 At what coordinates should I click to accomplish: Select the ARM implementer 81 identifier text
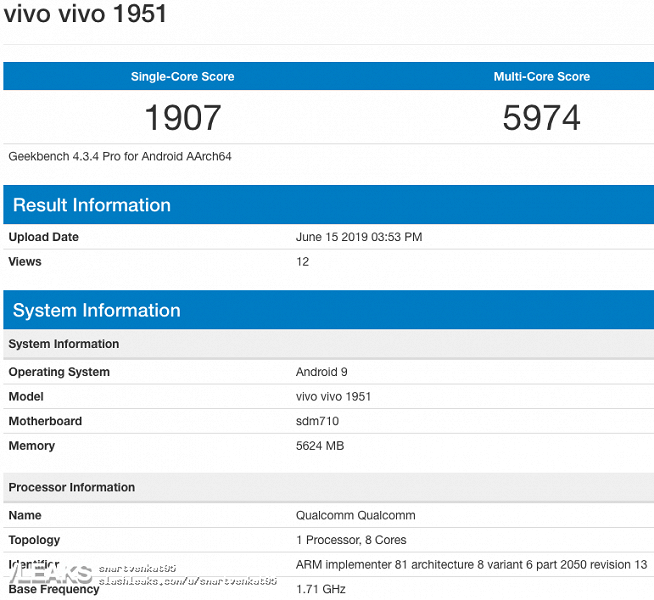[471, 565]
